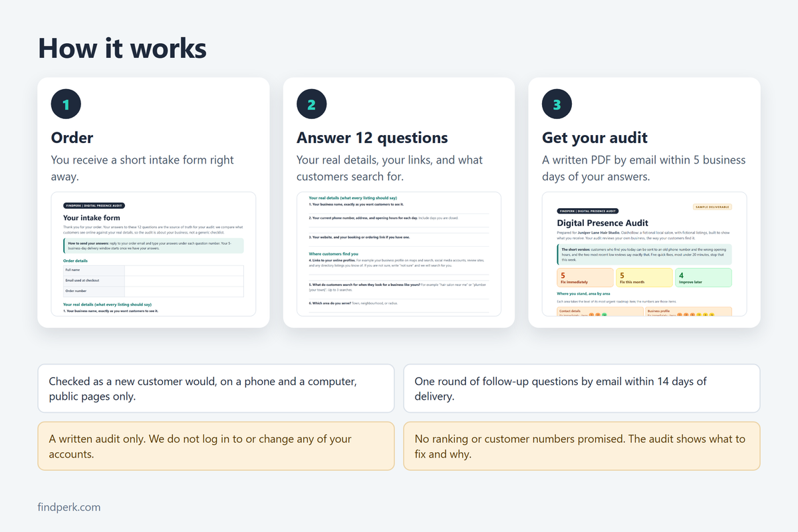This screenshot has width=798, height=532.
Task: Click the 'Checked as a new customer' note
Action: coord(216,388)
